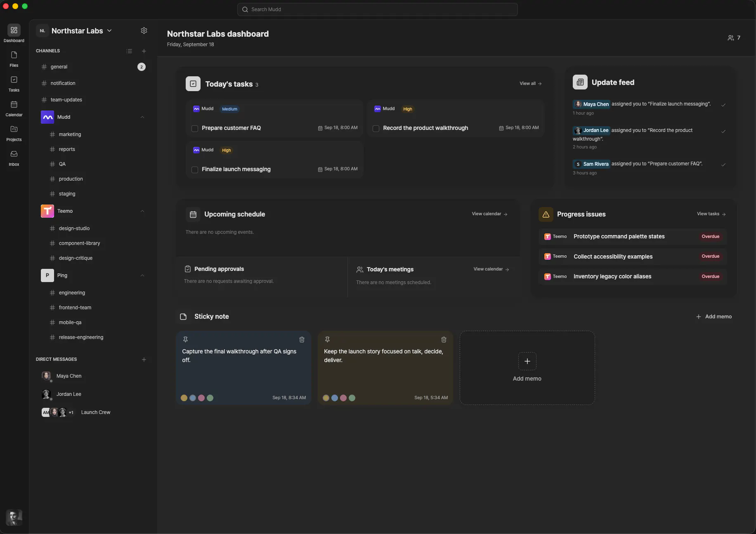
Task: Collapse the Teemo channel group
Action: (142, 211)
